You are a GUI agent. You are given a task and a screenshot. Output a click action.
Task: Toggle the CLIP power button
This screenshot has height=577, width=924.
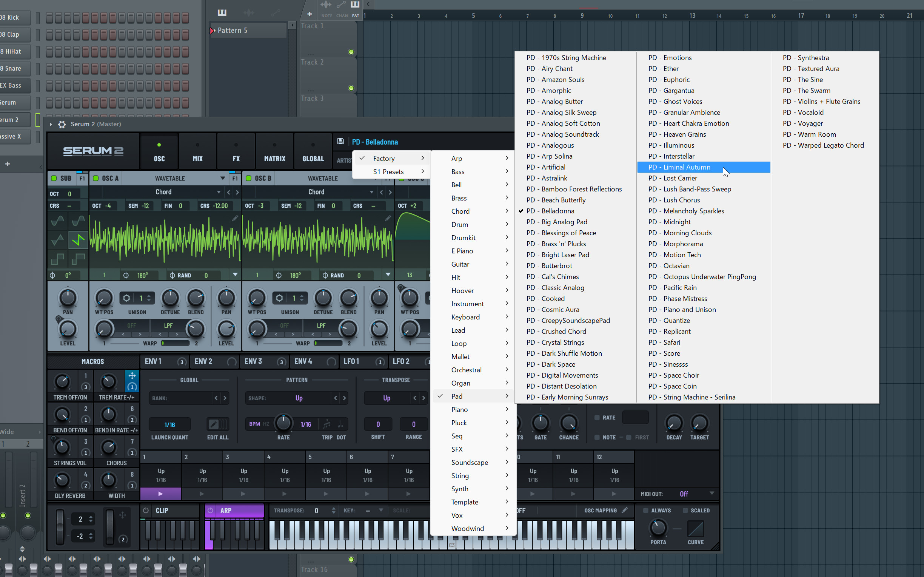[x=146, y=510]
